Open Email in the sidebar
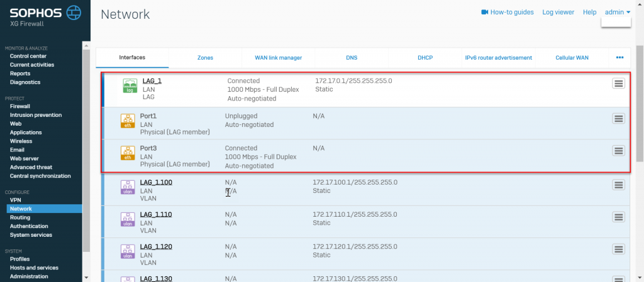This screenshot has width=644, height=282. click(17, 149)
